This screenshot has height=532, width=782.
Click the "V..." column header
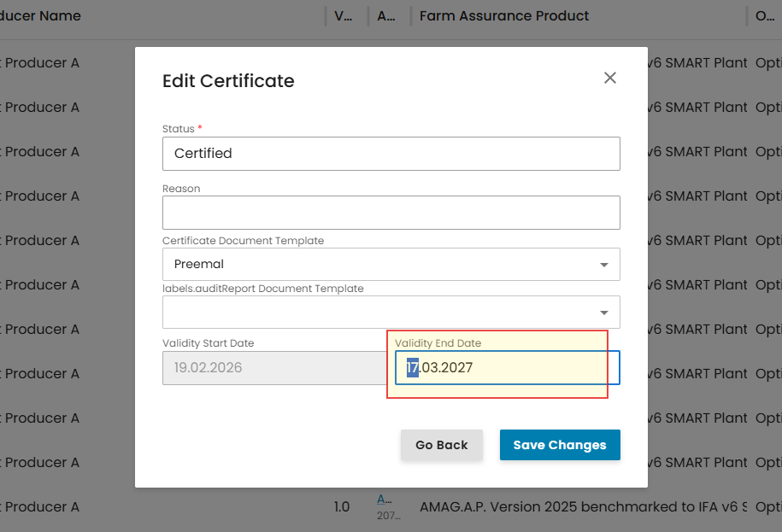[344, 15]
